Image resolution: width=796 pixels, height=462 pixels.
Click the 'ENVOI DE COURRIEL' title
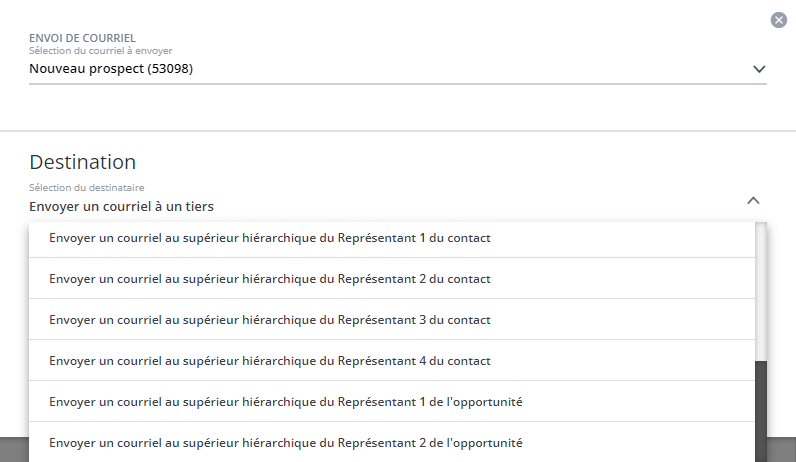click(83, 38)
